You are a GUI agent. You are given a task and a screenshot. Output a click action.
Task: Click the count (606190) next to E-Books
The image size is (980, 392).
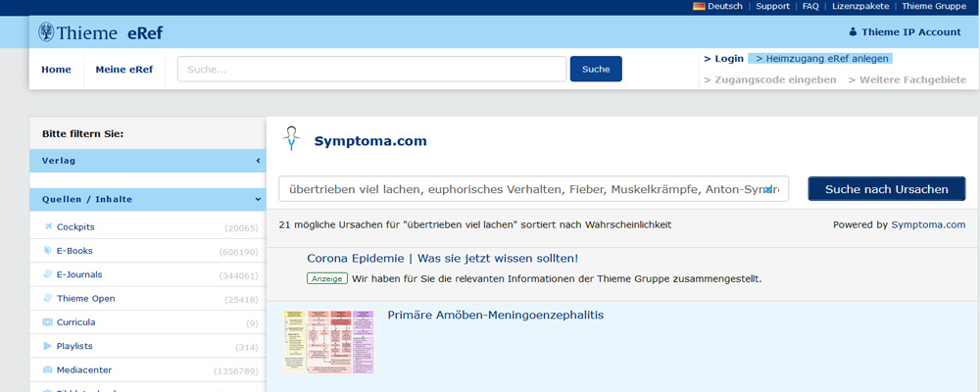coord(239,252)
